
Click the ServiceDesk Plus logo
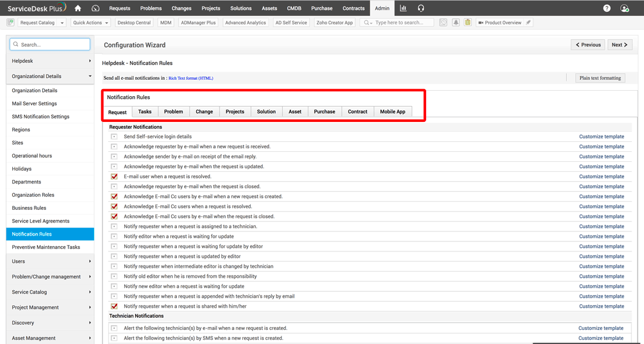(x=37, y=8)
